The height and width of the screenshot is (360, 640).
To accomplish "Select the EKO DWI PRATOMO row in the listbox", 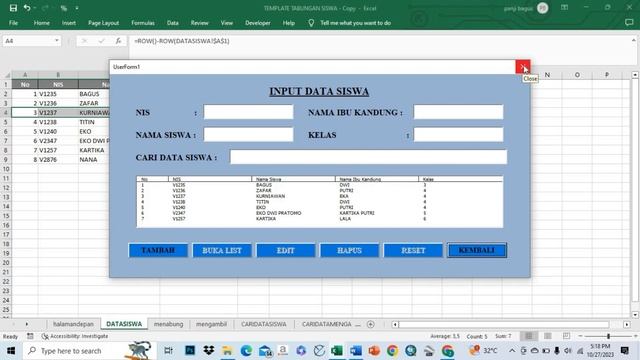I will 319,213.
